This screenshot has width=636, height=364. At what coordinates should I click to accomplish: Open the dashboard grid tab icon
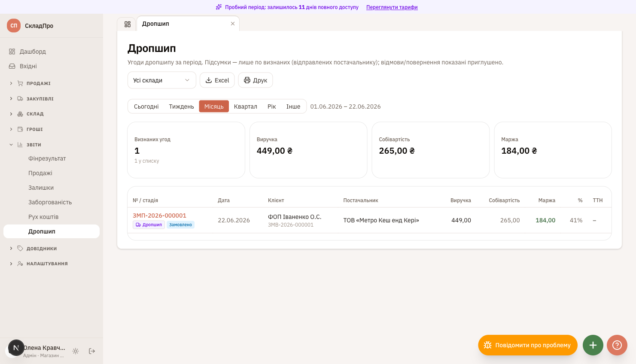tap(128, 24)
